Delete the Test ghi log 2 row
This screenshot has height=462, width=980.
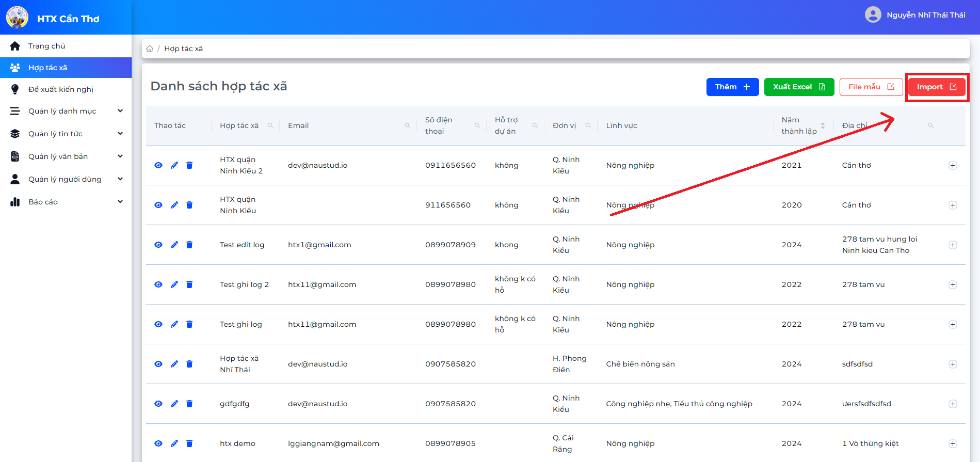pyautogui.click(x=189, y=284)
